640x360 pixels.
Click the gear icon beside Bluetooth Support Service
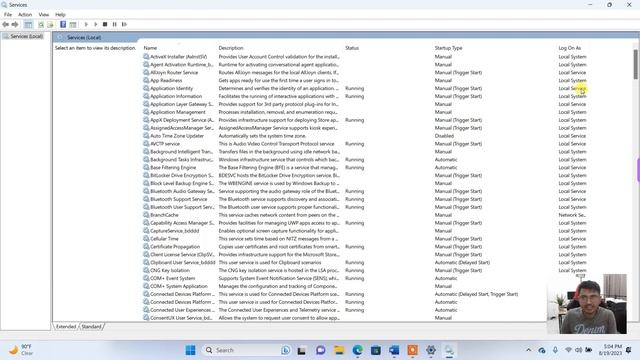[146, 199]
